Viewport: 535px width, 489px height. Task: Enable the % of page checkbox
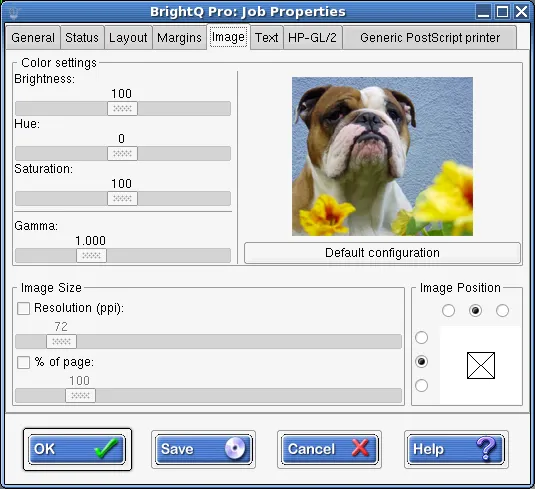(x=23, y=362)
